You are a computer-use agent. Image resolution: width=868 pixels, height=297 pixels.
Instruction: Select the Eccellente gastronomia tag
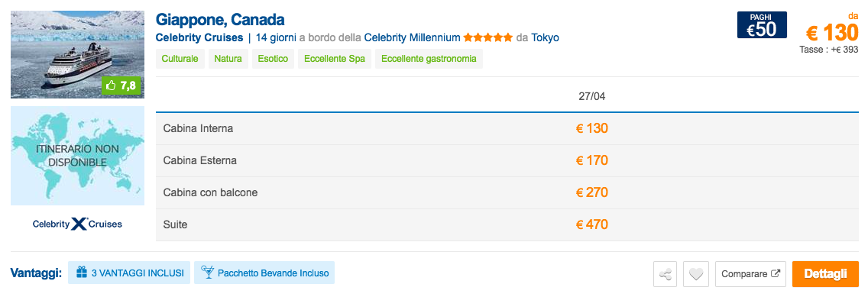tap(429, 59)
